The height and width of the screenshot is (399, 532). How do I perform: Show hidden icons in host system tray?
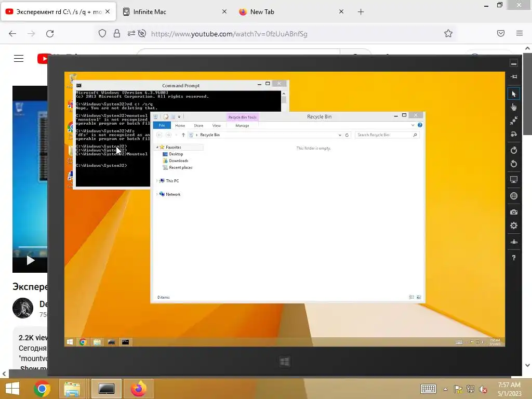[445, 389]
